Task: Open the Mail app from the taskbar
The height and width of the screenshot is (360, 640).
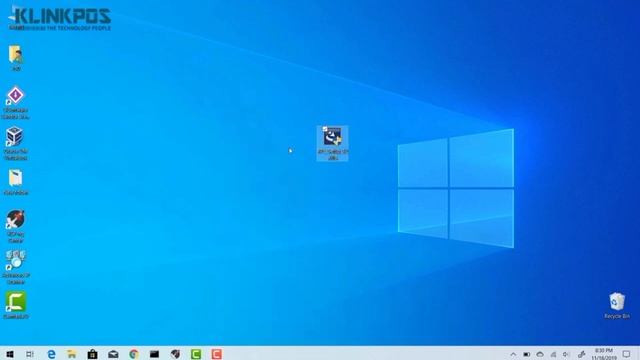Action: (x=113, y=354)
